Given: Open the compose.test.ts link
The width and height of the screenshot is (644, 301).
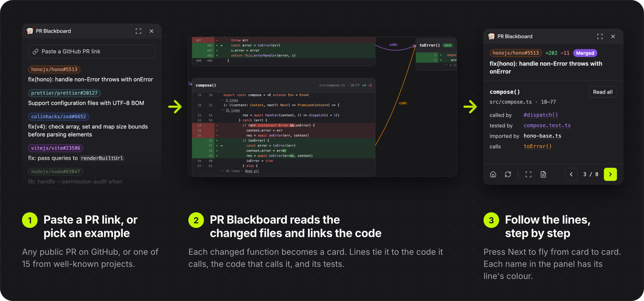Looking at the screenshot, I should [547, 126].
